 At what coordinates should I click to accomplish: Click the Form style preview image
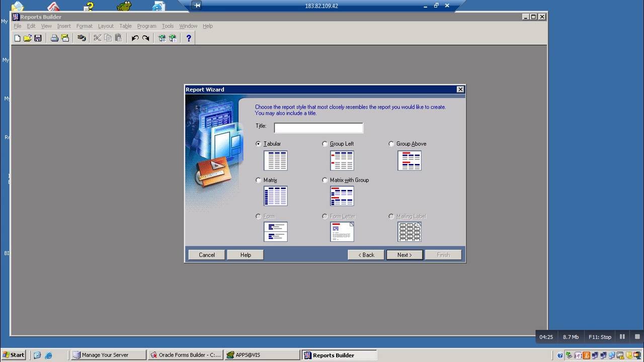[276, 232]
